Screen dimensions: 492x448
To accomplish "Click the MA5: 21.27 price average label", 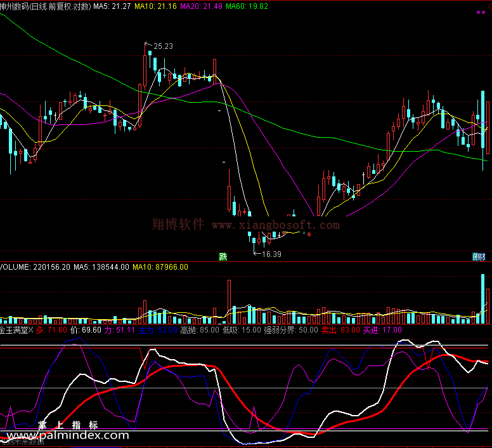I will [112, 6].
